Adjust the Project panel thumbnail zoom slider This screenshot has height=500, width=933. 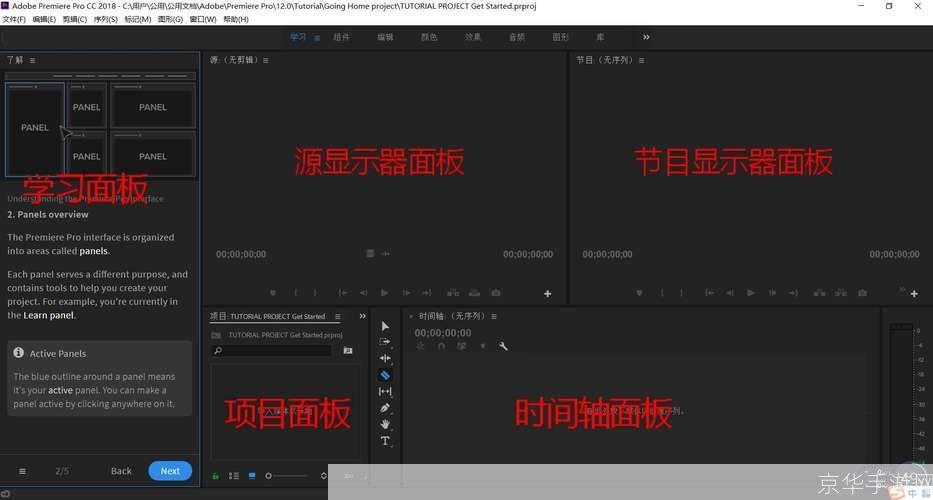point(287,476)
